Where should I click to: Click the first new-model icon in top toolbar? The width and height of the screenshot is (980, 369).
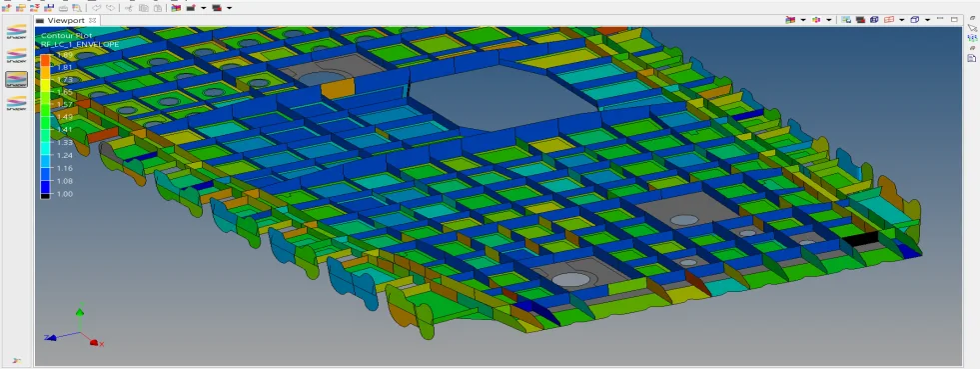tap(6, 8)
